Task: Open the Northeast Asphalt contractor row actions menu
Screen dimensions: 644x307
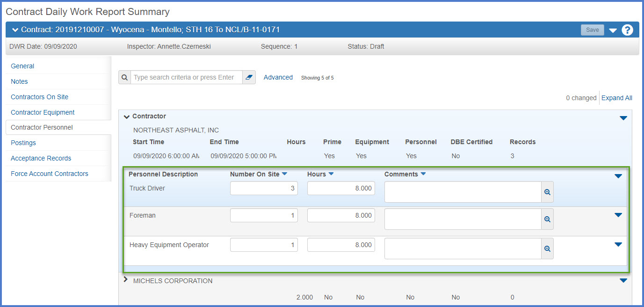Action: (623, 118)
